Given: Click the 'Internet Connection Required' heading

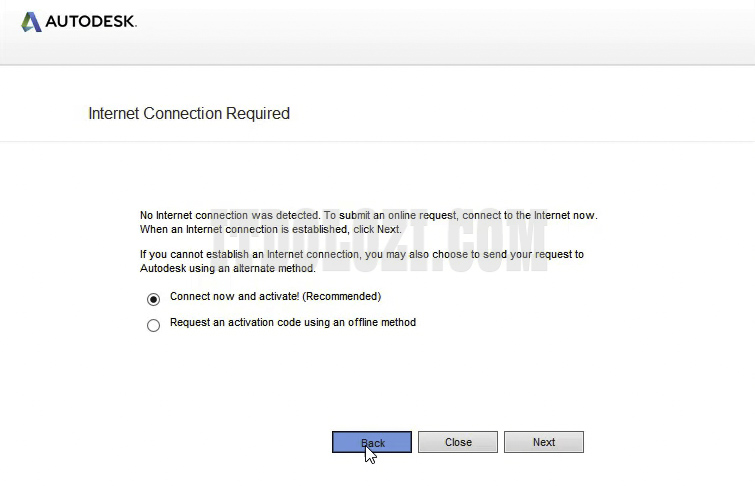Looking at the screenshot, I should [x=189, y=114].
